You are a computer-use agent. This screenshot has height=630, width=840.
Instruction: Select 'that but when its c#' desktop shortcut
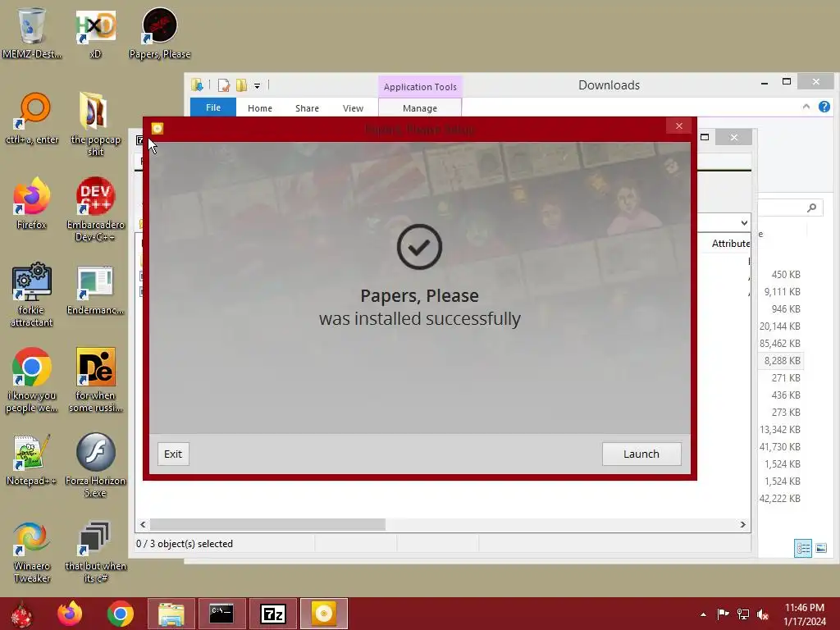tap(95, 551)
